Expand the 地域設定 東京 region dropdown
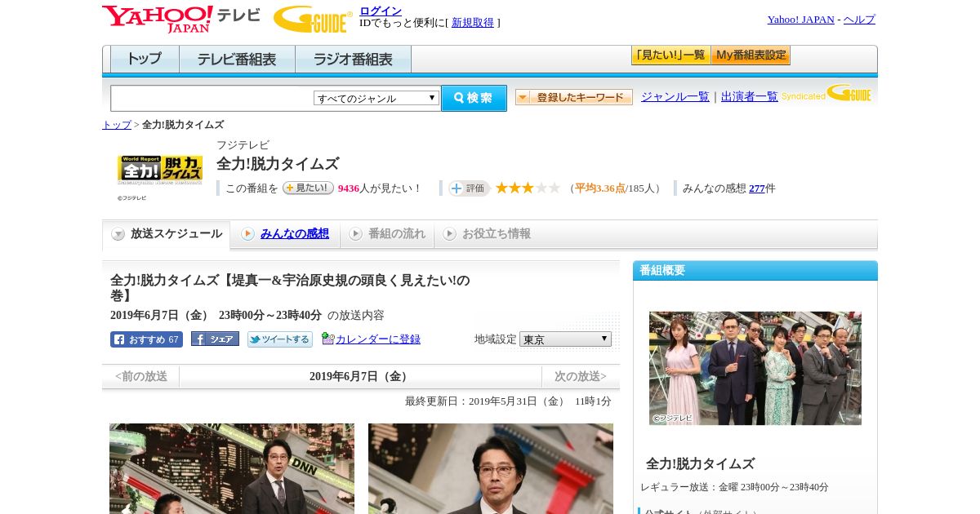The width and height of the screenshot is (980, 514). point(565,339)
